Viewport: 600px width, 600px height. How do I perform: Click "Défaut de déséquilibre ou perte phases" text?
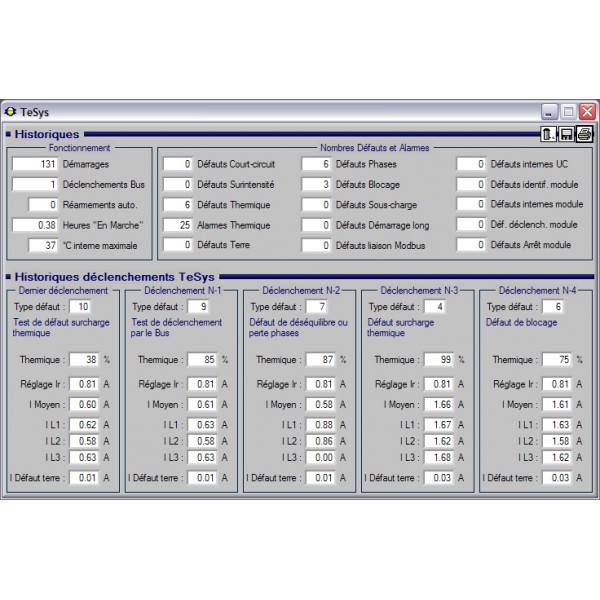pyautogui.click(x=298, y=328)
